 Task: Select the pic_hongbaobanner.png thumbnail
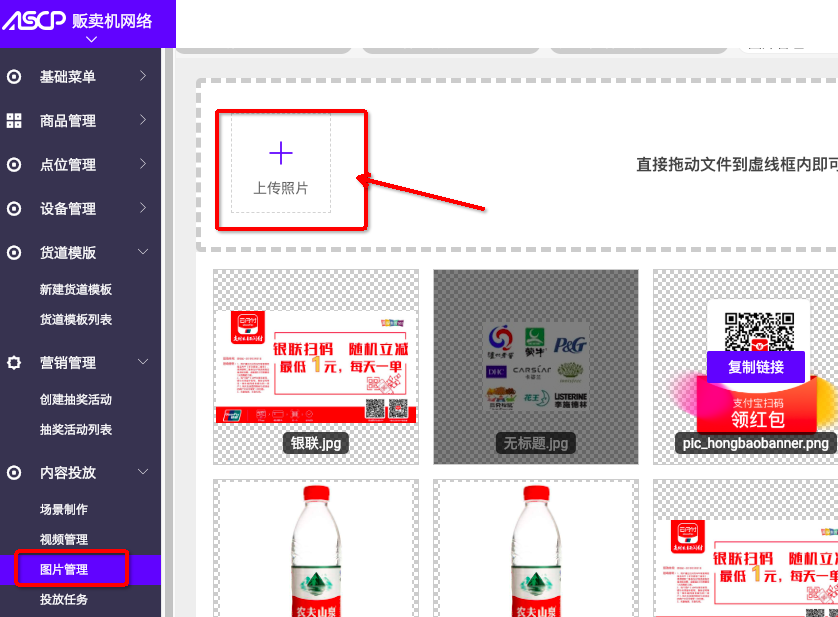pyautogui.click(x=746, y=367)
